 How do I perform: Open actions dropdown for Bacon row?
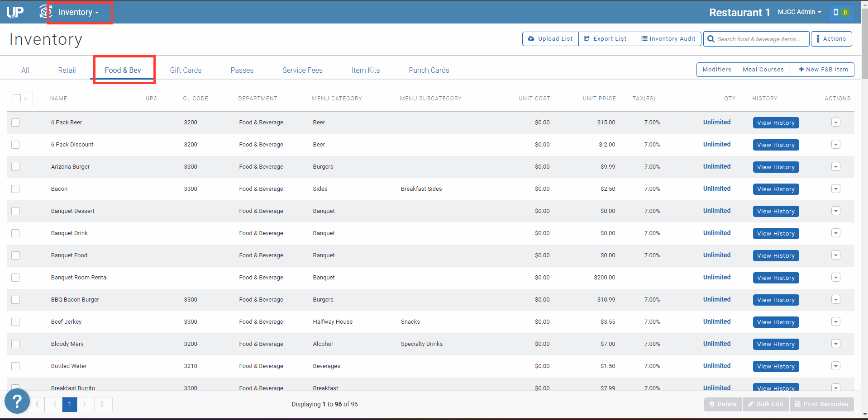(835, 189)
